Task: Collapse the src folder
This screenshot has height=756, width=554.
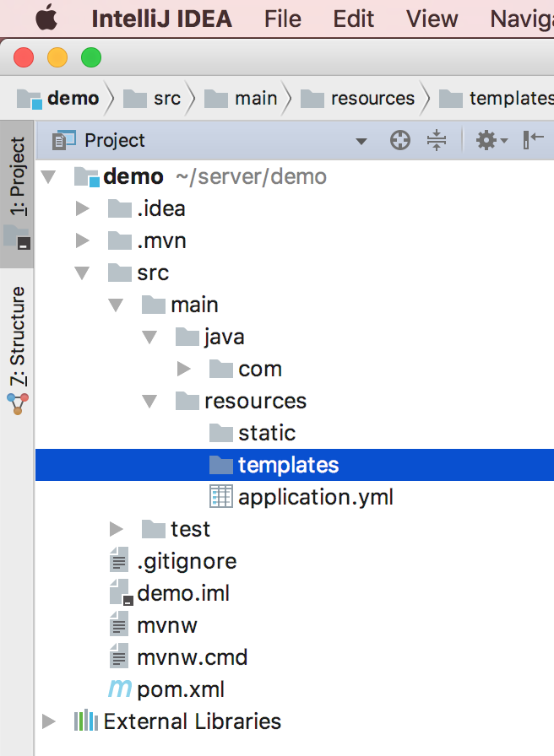Action: 82,273
